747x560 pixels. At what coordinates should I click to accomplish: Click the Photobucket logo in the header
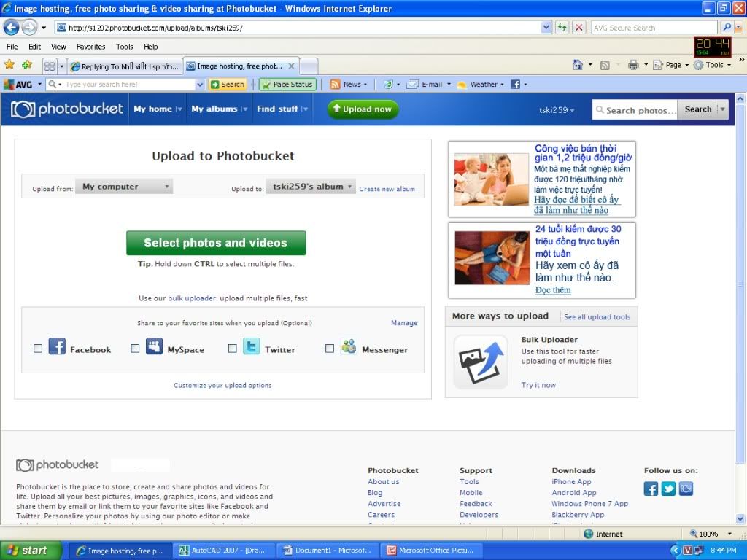point(67,109)
